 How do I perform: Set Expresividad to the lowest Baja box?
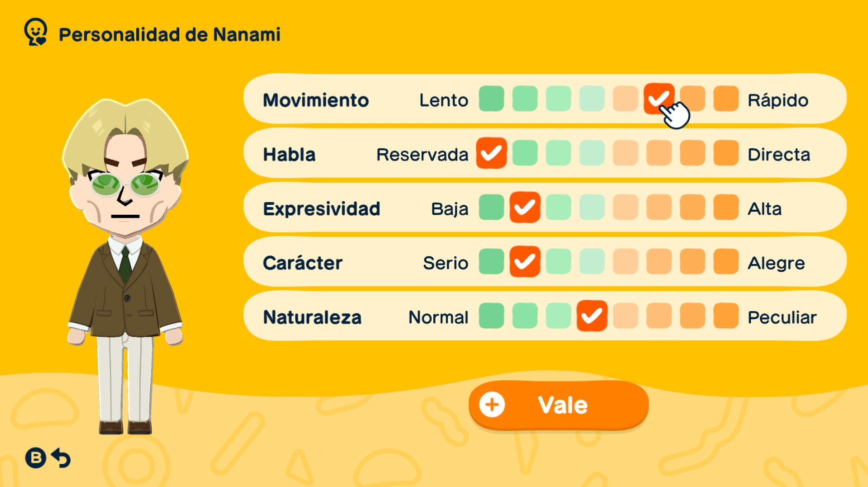click(491, 207)
